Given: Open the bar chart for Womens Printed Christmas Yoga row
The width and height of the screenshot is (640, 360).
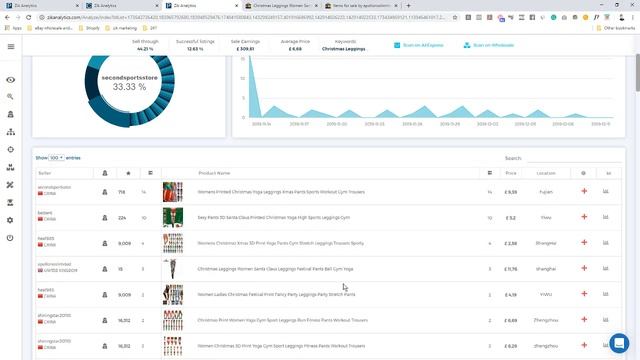Looking at the screenshot, I should 606,191.
